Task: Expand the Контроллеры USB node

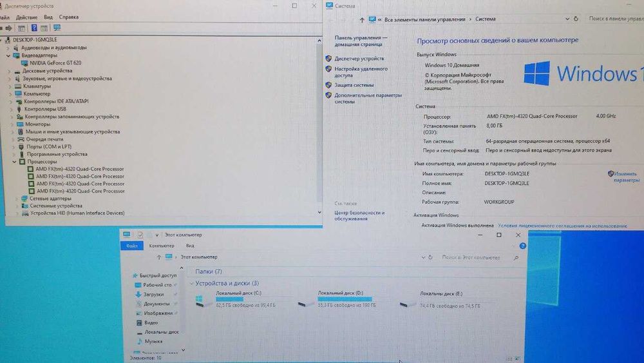Action: (x=12, y=109)
